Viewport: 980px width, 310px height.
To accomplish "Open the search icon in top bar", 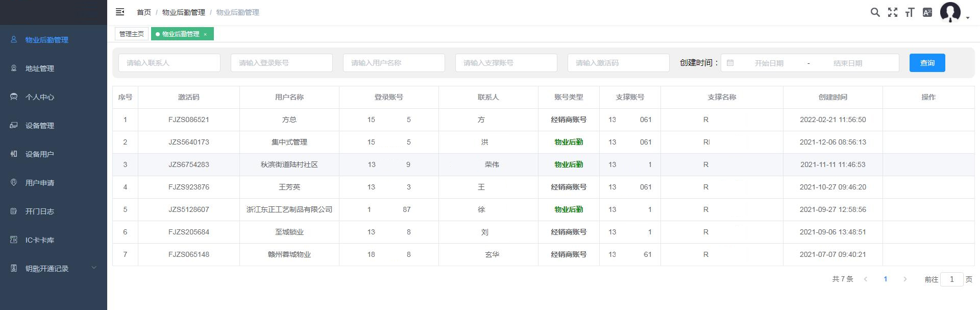I will click(x=875, y=12).
